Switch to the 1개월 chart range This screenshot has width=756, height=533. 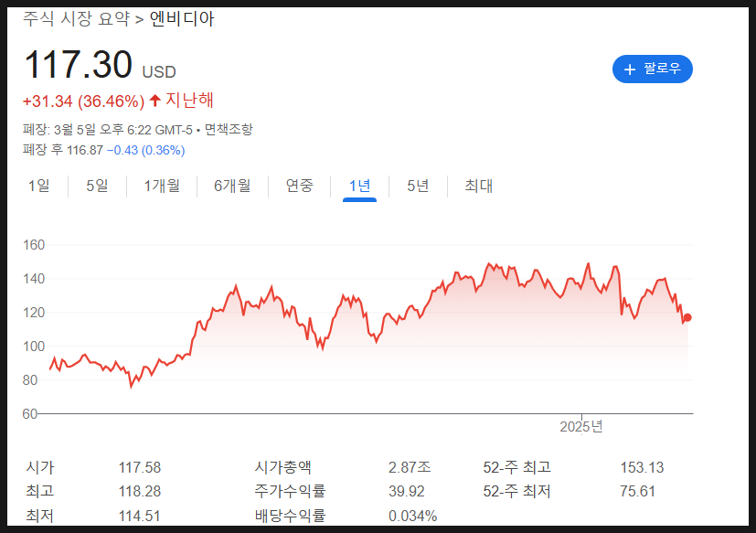click(162, 186)
